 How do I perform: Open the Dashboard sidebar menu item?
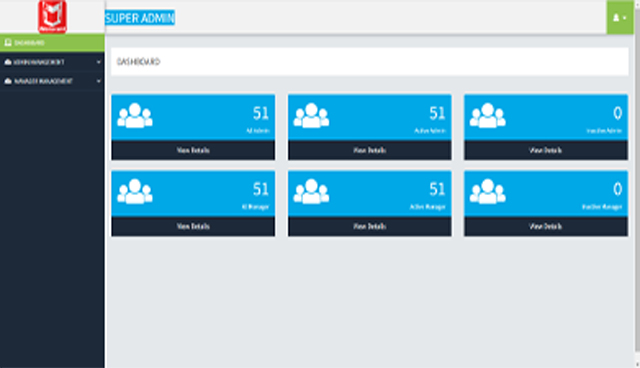point(52,42)
